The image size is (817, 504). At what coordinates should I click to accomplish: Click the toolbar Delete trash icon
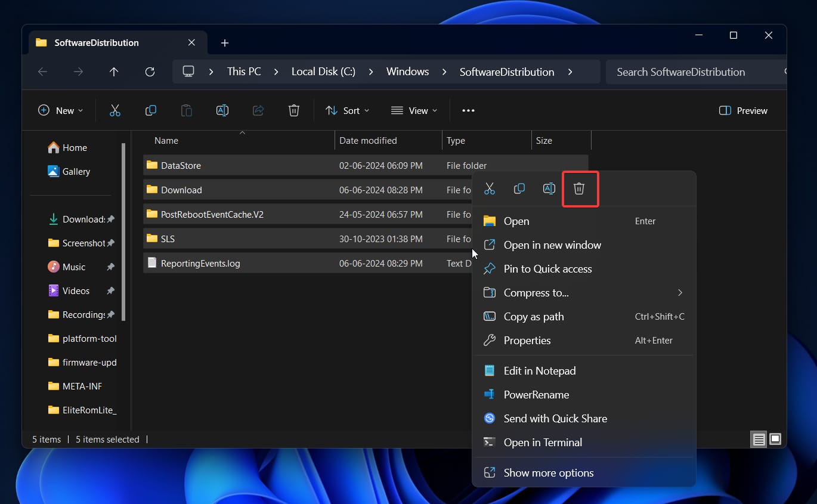[293, 110]
